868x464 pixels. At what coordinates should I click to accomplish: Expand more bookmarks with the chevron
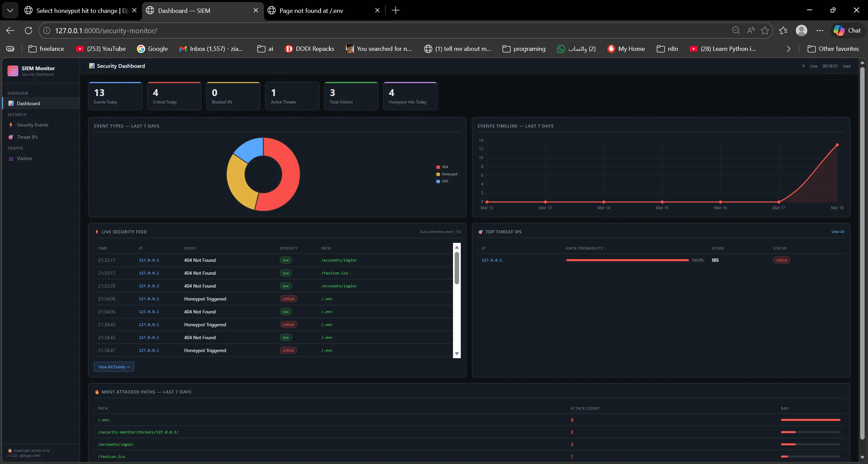click(789, 49)
